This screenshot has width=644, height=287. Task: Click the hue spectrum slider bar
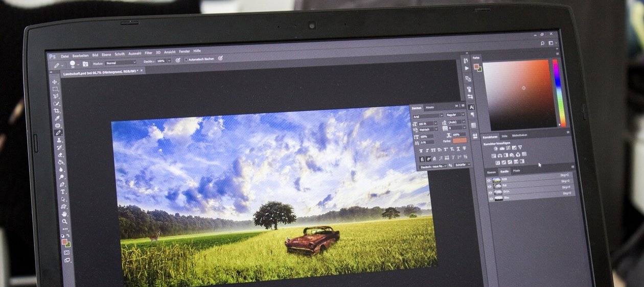point(557,92)
